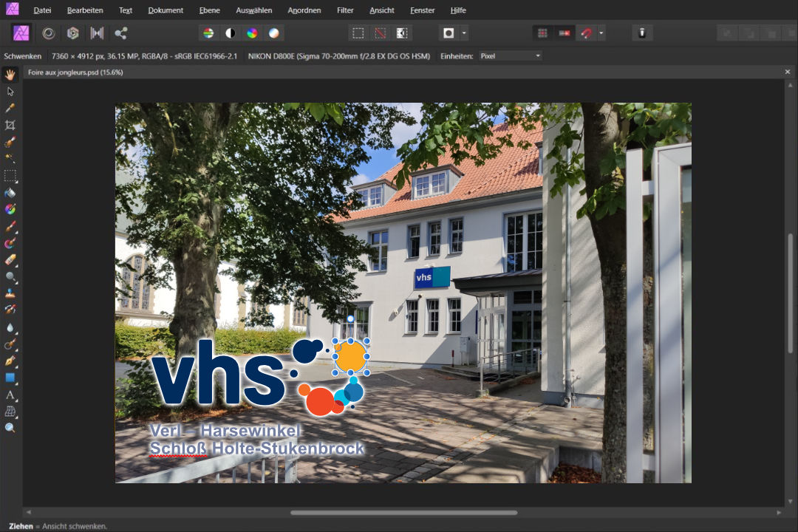The height and width of the screenshot is (532, 798).
Task: Switch to the Liquify Persona
Action: pos(48,33)
